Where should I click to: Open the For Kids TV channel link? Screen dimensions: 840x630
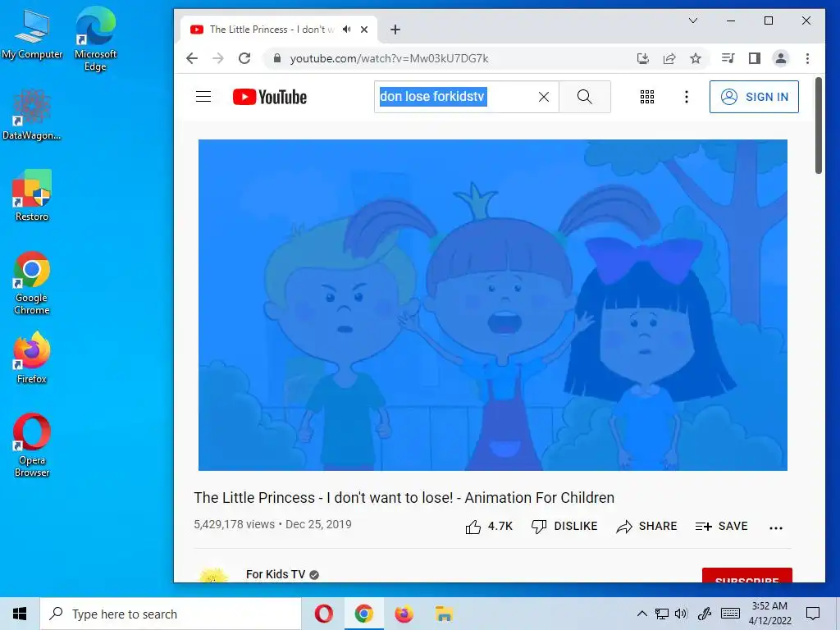pos(276,574)
